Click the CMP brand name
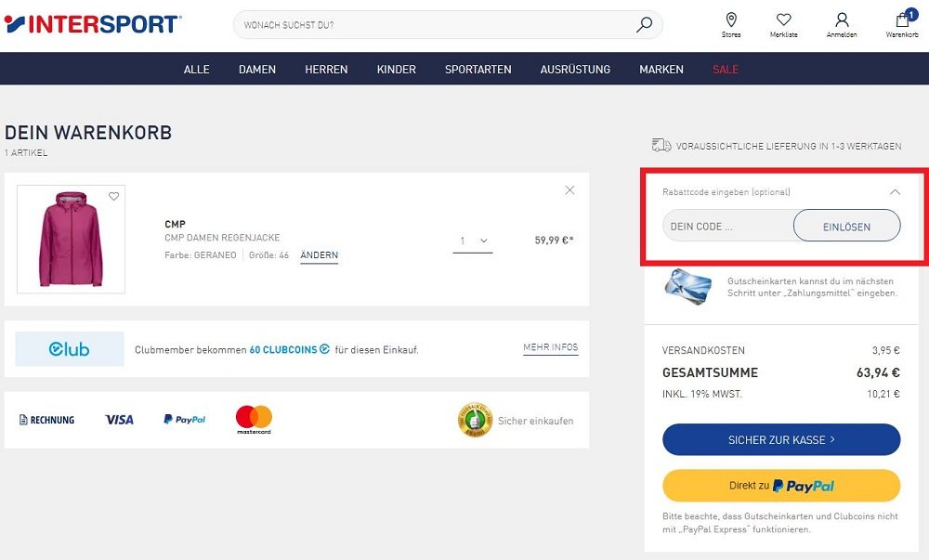Screen dimensions: 929x560 [175, 224]
